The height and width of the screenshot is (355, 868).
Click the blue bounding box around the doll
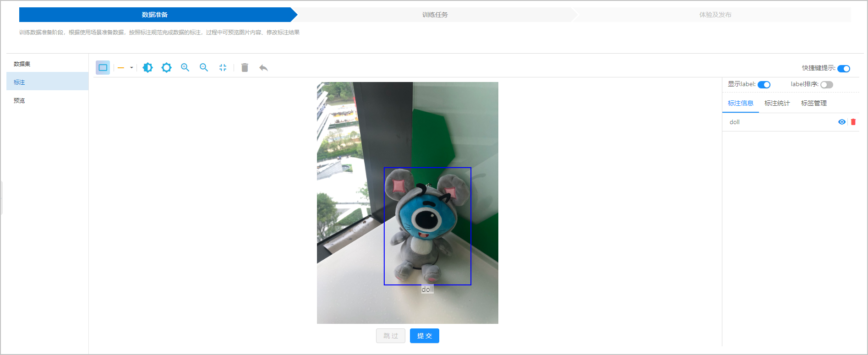[x=427, y=226]
